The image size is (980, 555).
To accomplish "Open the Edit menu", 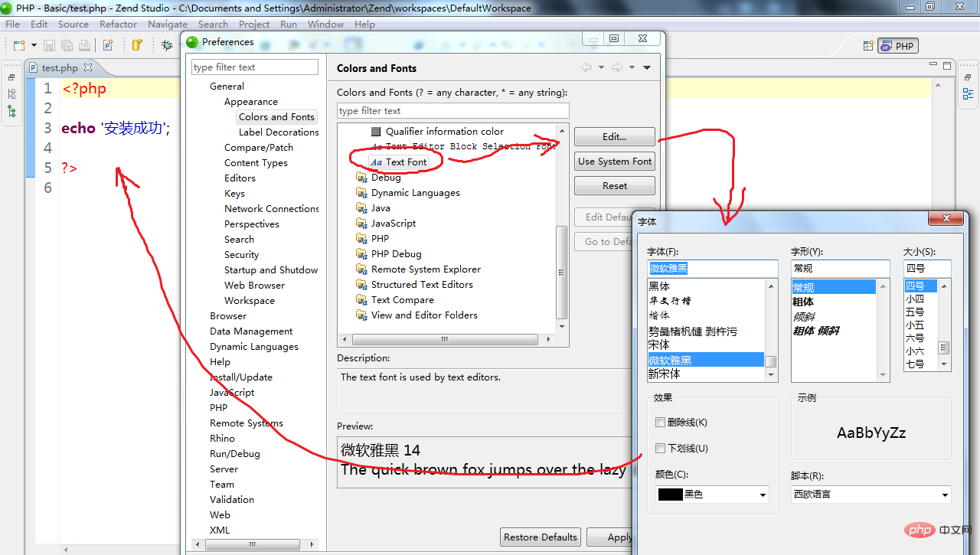I will point(39,24).
